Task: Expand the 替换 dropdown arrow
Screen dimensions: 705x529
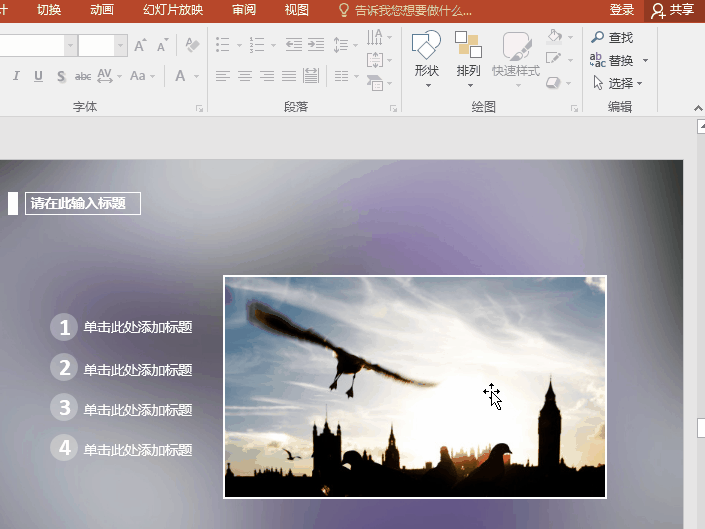Action: [645, 60]
